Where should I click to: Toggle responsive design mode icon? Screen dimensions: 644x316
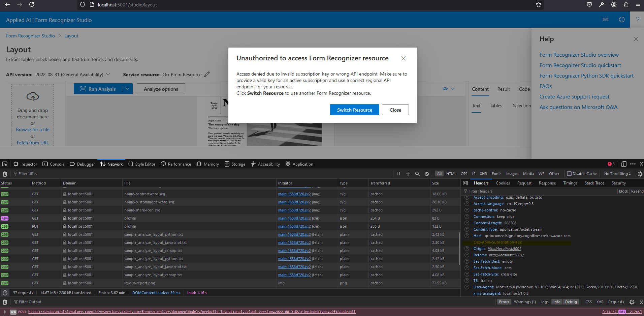pyautogui.click(x=624, y=164)
